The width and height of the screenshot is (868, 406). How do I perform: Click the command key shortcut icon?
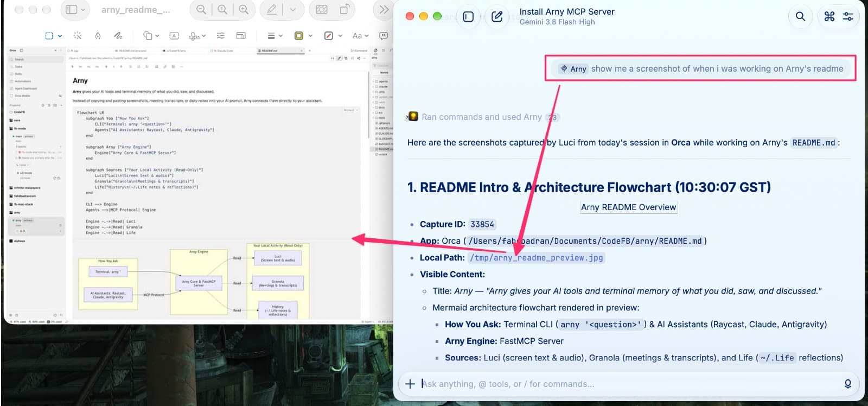829,16
